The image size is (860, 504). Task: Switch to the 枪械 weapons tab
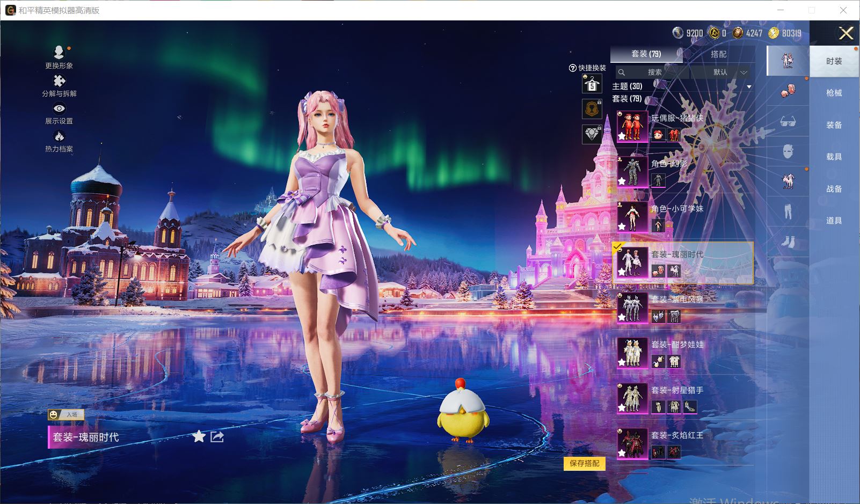click(834, 92)
